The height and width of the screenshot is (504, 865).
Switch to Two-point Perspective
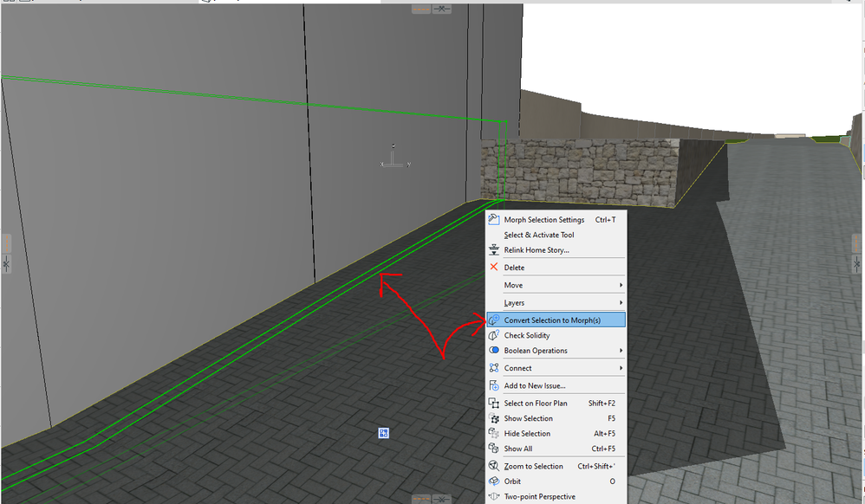(x=556, y=497)
